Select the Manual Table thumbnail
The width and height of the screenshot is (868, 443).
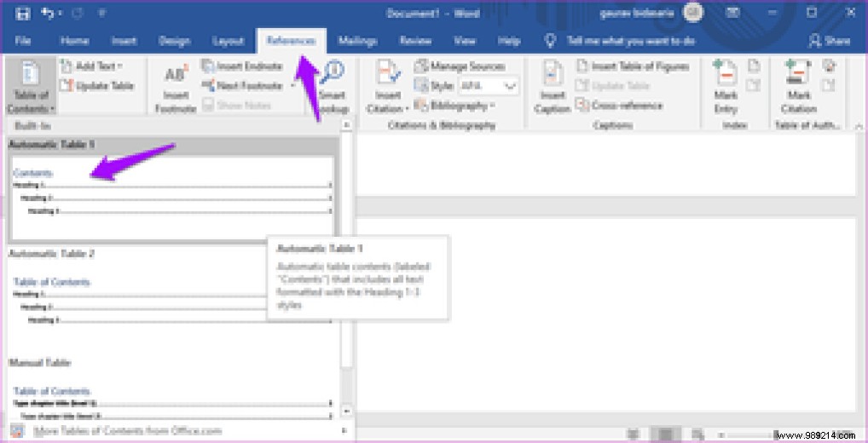click(x=171, y=394)
